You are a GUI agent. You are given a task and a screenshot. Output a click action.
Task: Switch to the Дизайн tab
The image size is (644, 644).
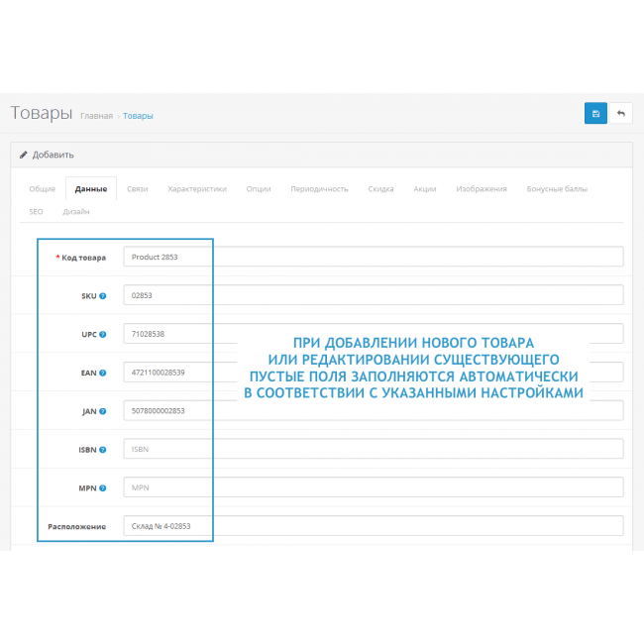pos(76,211)
